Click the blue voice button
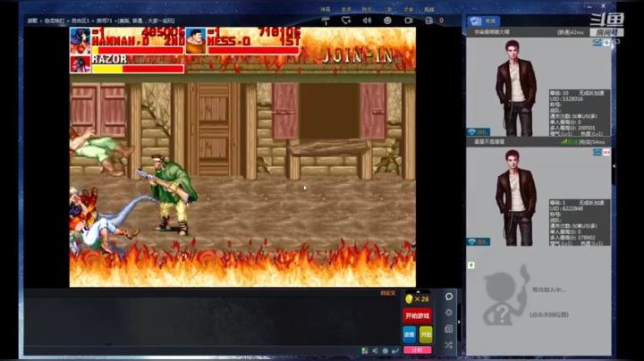The height and width of the screenshot is (361, 644). 410,335
